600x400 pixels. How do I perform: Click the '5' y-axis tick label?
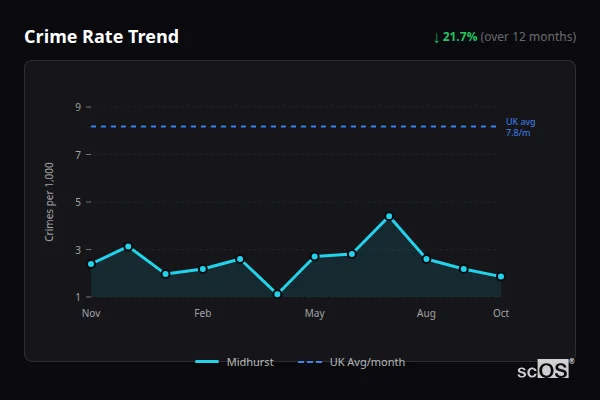[78, 202]
